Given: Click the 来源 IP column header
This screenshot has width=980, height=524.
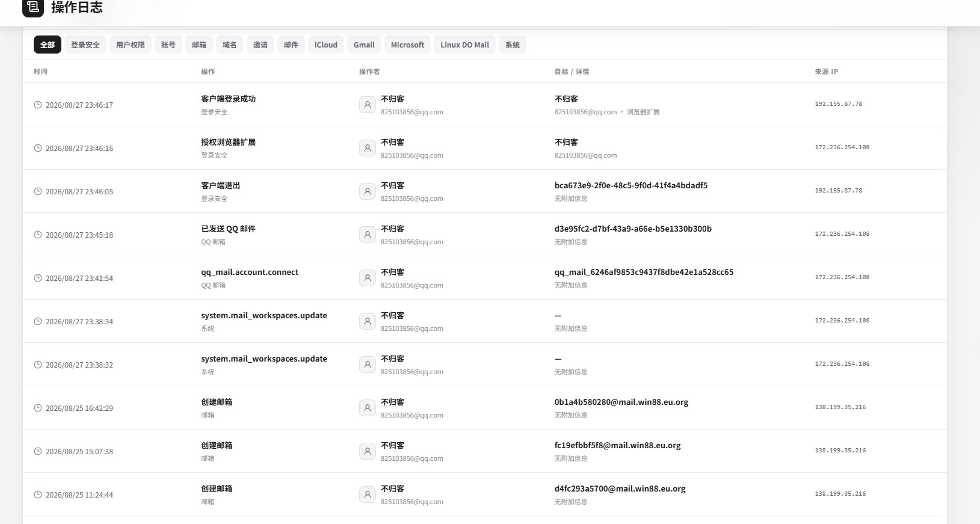Looking at the screenshot, I should coord(827,72).
